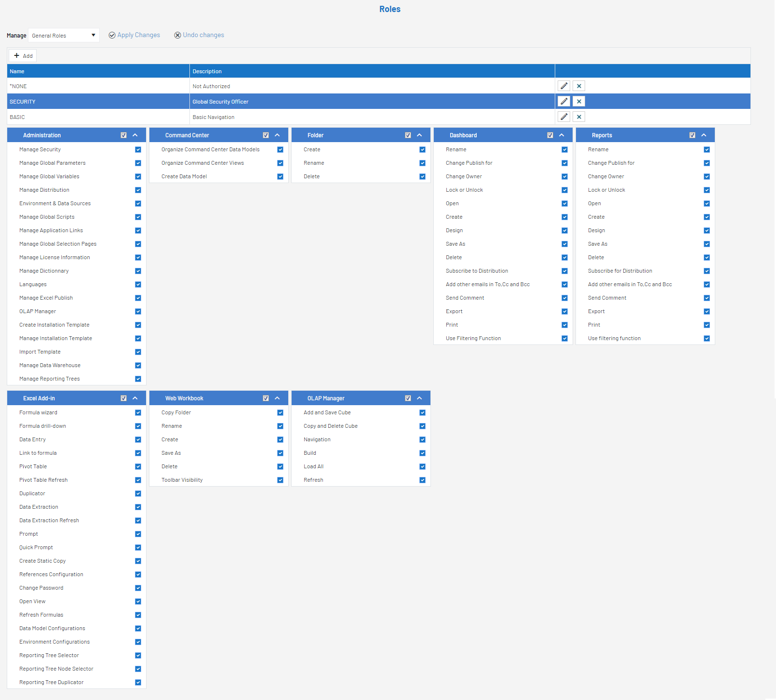Edit the BASIC role using pencil icon
This screenshot has width=776, height=700.
pos(563,117)
